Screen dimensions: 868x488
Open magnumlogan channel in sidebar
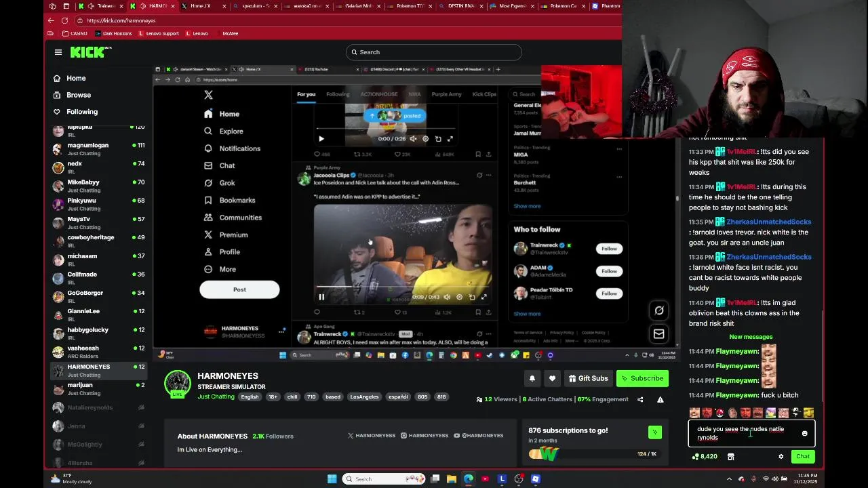(98, 149)
